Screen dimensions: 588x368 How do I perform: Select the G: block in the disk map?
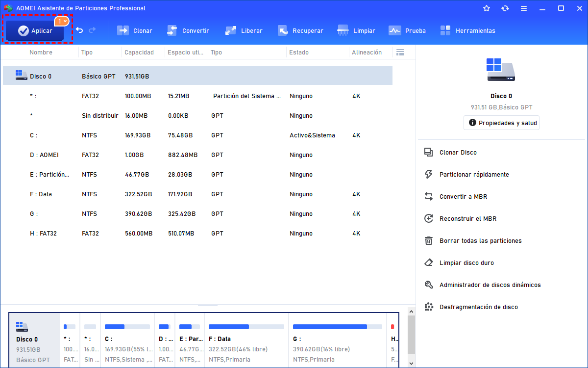tap(338, 341)
